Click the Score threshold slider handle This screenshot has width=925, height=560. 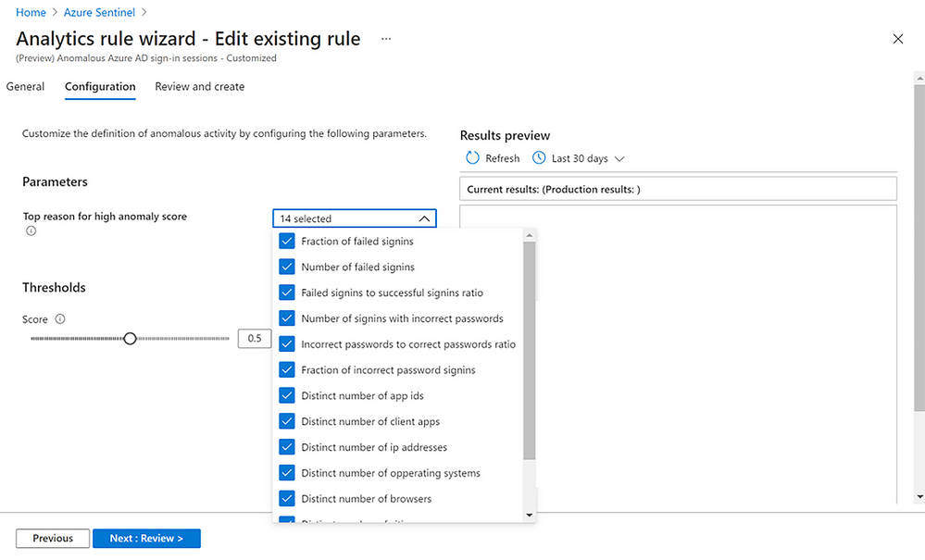[x=131, y=339]
